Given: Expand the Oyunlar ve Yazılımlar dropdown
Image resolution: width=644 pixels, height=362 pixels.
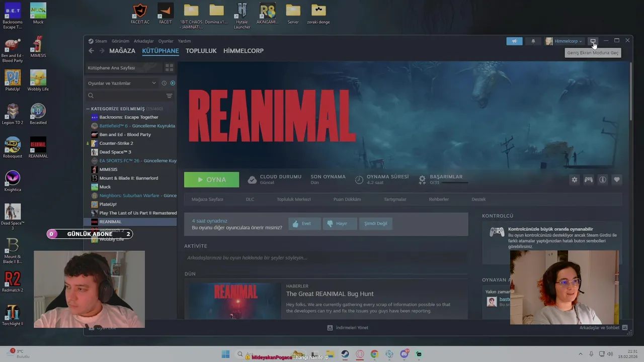Looking at the screenshot, I should [122, 83].
